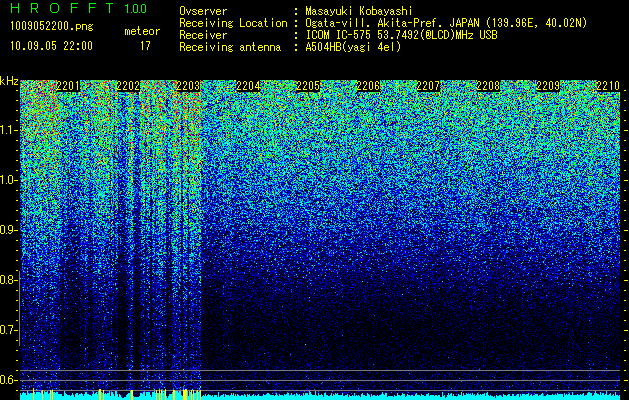Click the Receiver ICOM IC-575 line
This screenshot has width=629, height=400.
point(338,35)
